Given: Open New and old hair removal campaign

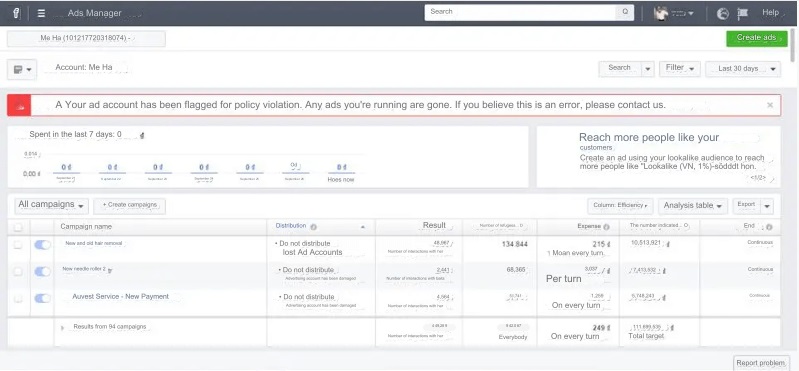Looking at the screenshot, I should click(93, 244).
